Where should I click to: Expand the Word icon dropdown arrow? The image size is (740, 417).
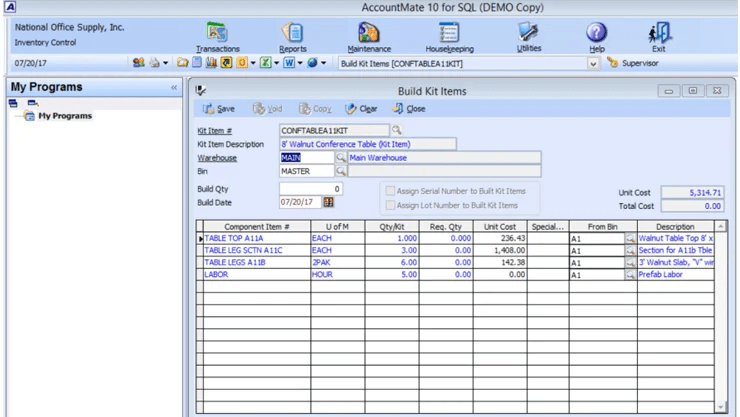(300, 63)
